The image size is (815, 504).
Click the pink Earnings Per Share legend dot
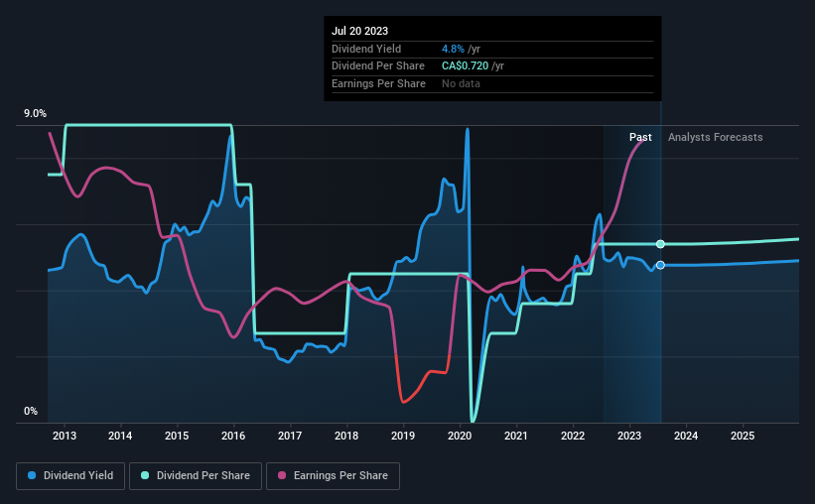point(282,475)
